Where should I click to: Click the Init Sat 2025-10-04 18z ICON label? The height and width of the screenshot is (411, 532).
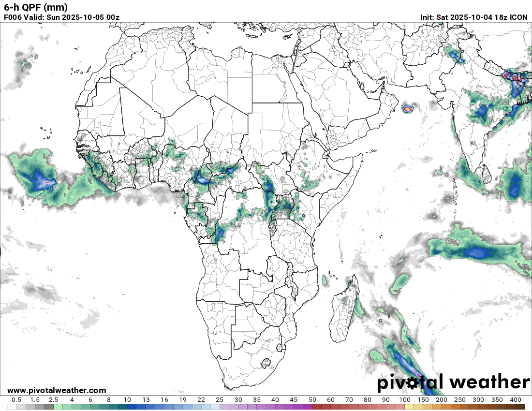pos(474,17)
